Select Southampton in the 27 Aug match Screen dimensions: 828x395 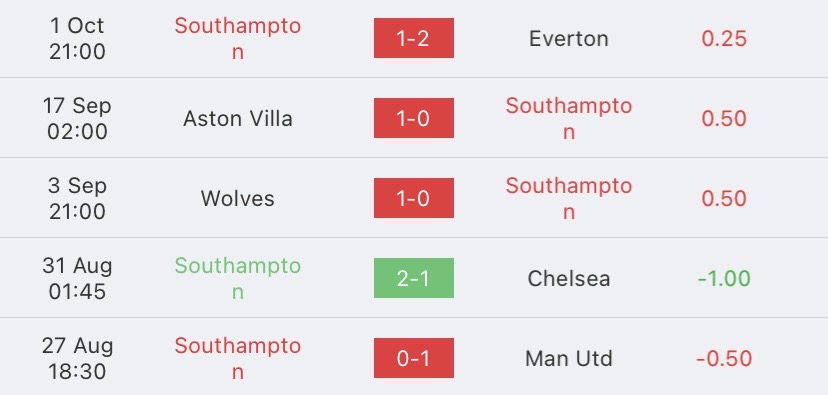[x=238, y=359]
